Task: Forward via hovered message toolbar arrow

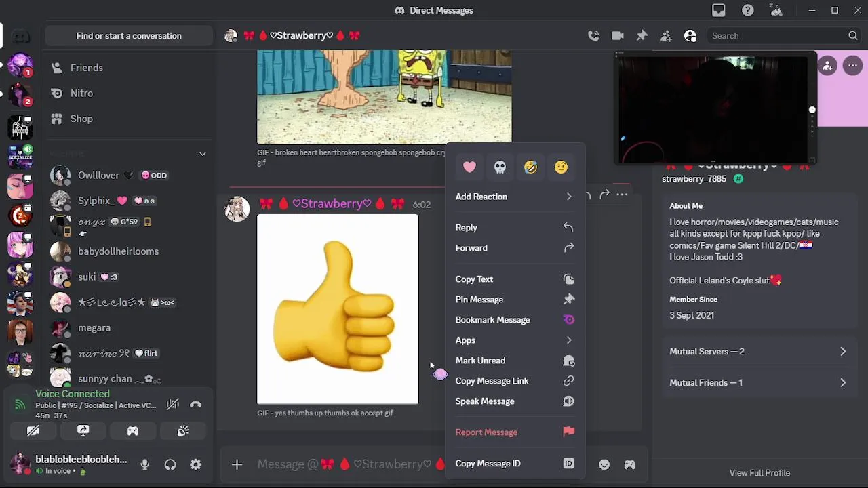Action: 604,195
